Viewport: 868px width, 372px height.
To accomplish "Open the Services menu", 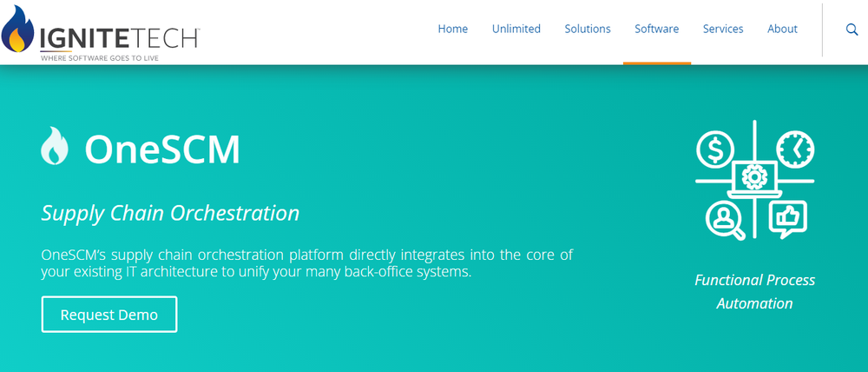I will coord(723,29).
